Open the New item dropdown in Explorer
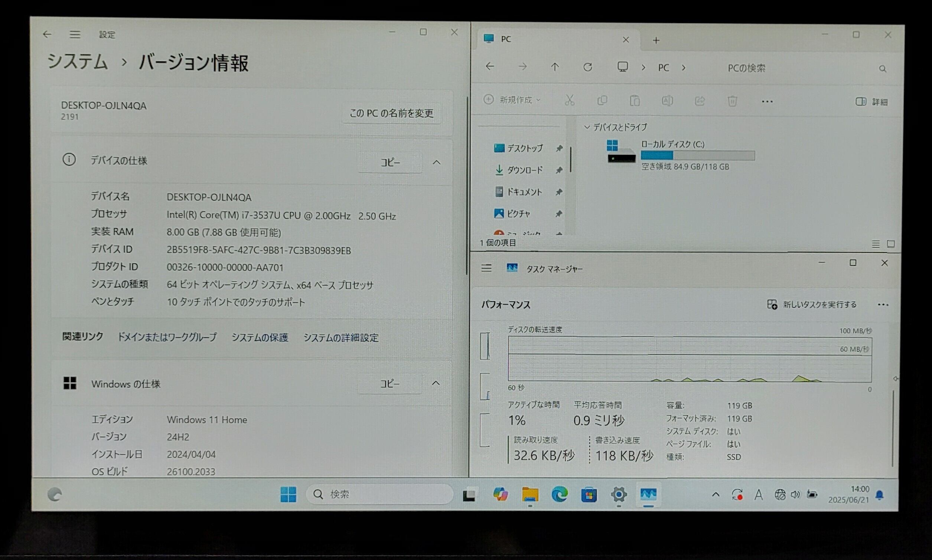 click(x=512, y=100)
